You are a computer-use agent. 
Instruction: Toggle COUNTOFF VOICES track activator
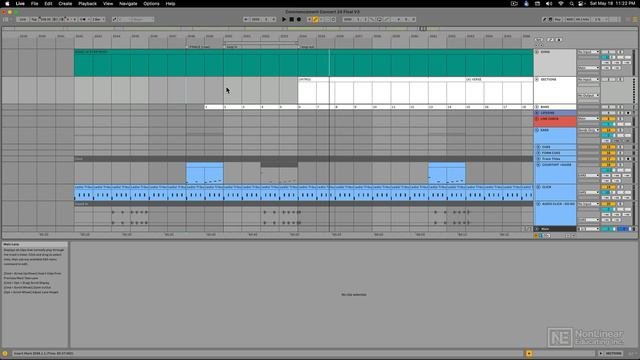[x=608, y=165]
